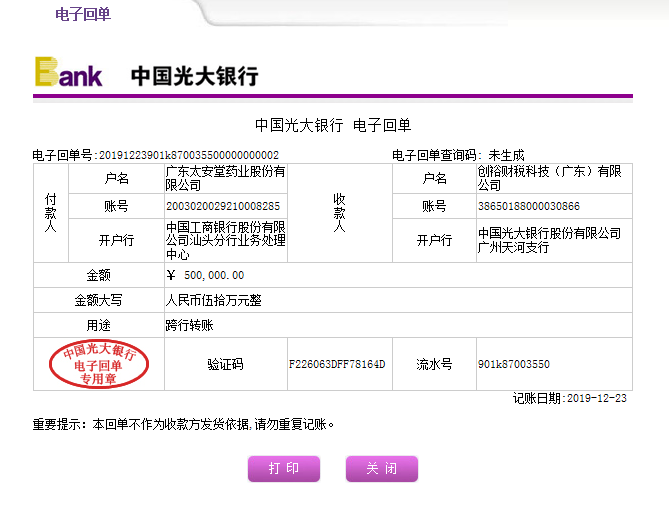This screenshot has height=526, width=669.
Task: Click the 记账日期 2019-12-23 text
Action: [570, 398]
